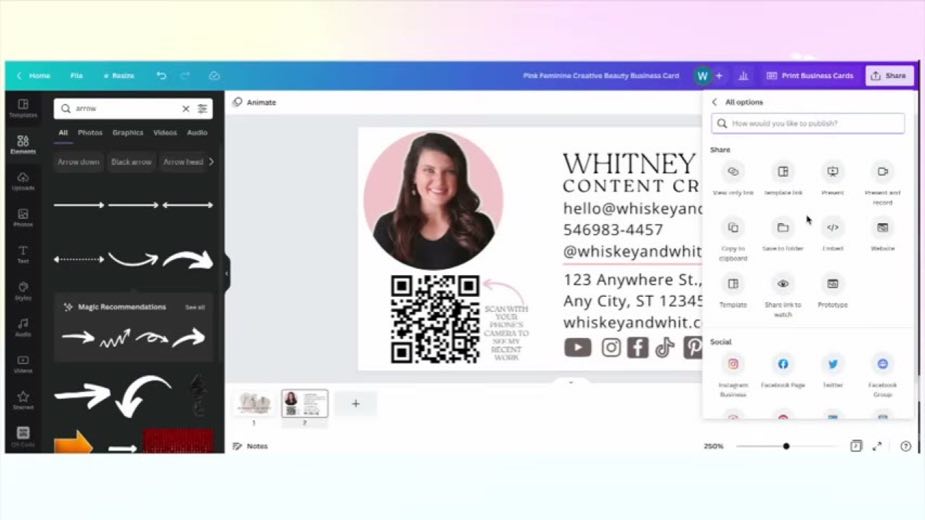The width and height of the screenshot is (925, 520).
Task: Open the Elements sidebar panel
Action: pos(23,144)
